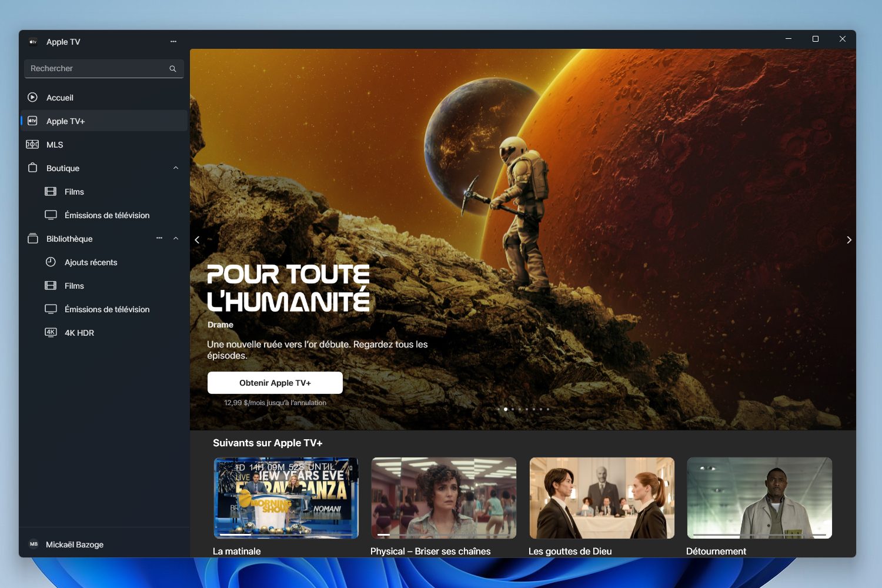
Task: Click the Boutique shopping bag icon
Action: click(33, 168)
